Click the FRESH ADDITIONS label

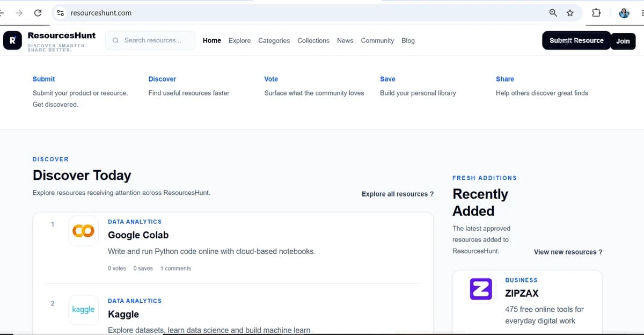(485, 178)
